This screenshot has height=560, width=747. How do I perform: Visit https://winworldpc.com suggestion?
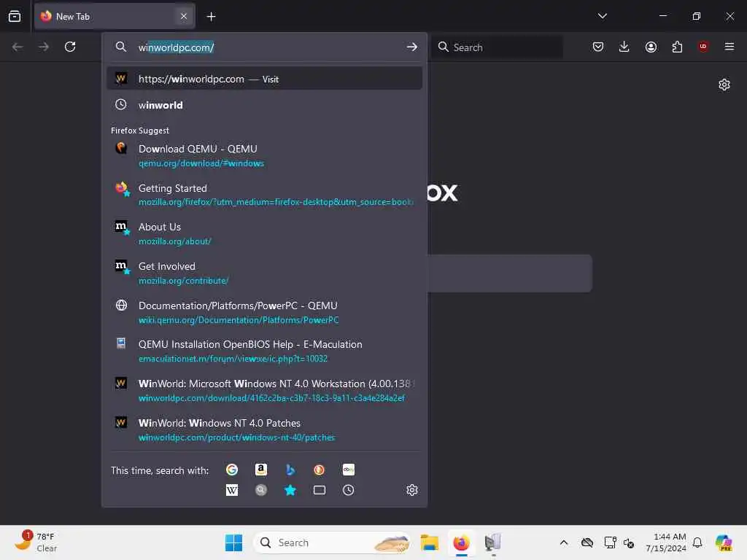[264, 79]
